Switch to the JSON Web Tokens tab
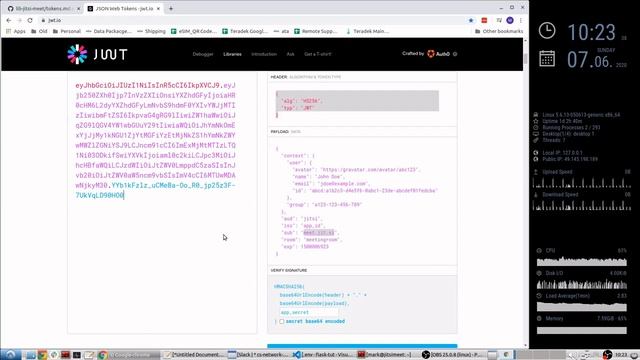Screen dimensions: 640x360 tap(123, 8)
